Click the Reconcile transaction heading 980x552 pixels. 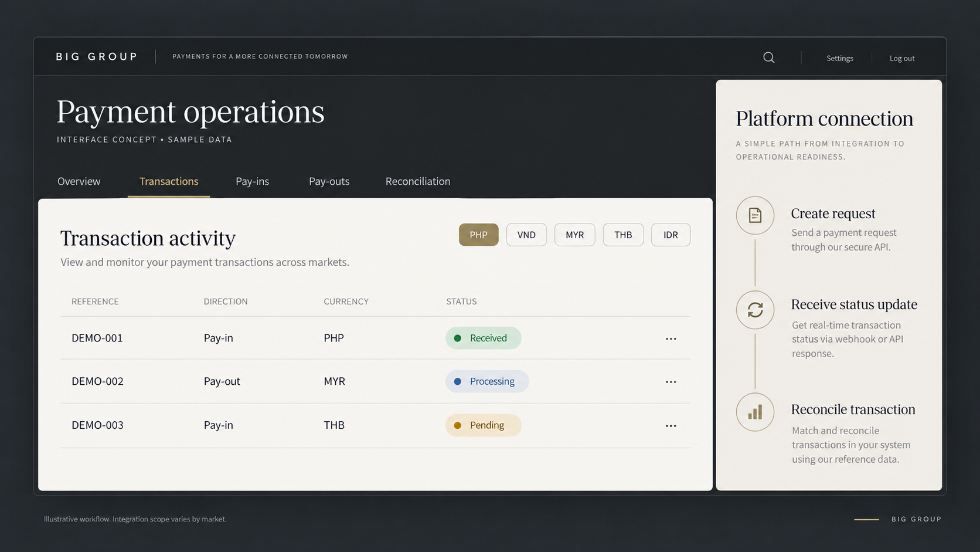point(853,409)
